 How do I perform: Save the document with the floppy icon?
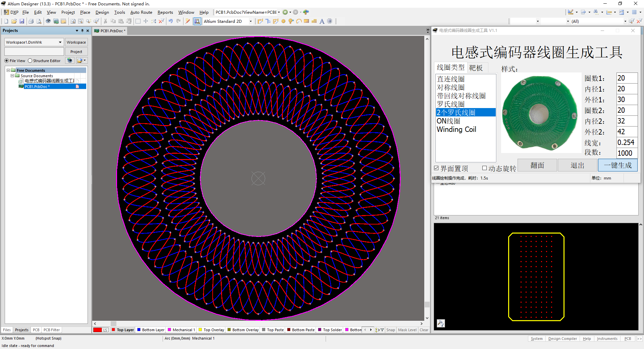click(22, 21)
